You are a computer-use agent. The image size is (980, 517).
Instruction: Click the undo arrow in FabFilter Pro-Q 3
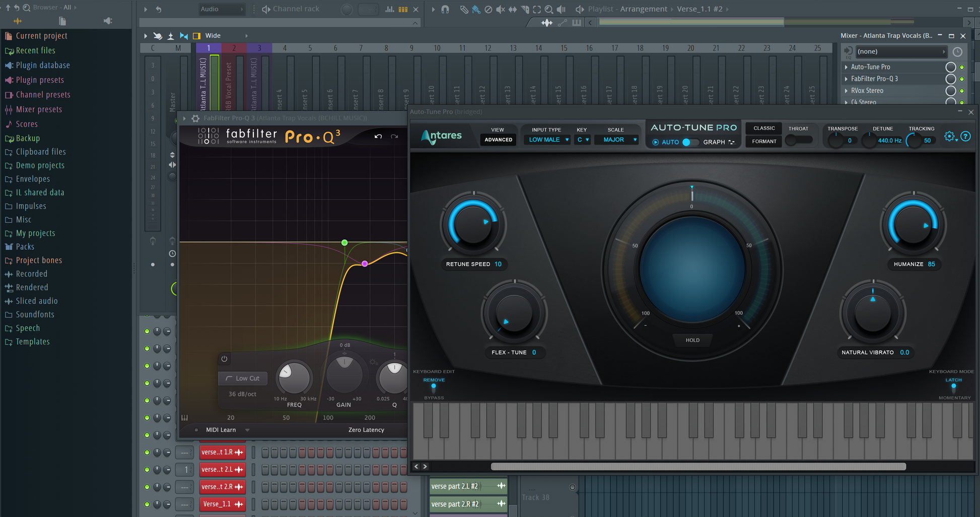(x=378, y=137)
